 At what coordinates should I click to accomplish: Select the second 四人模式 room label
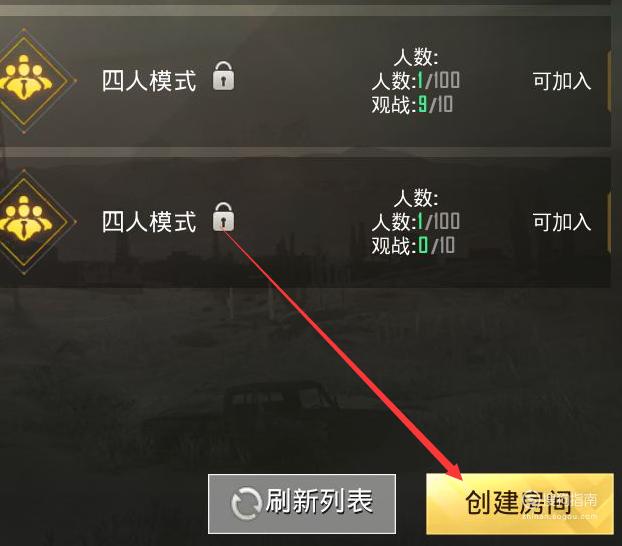tap(149, 221)
